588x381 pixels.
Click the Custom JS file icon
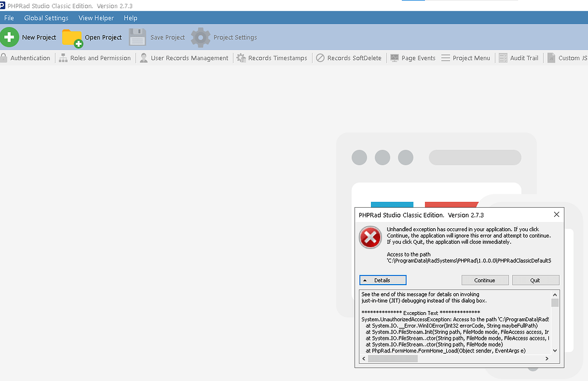[x=551, y=58]
